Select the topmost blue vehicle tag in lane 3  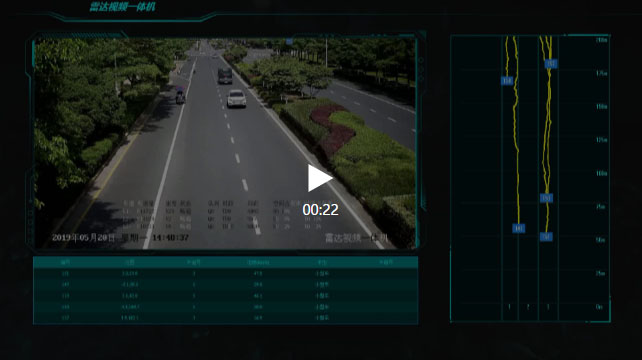tap(551, 63)
